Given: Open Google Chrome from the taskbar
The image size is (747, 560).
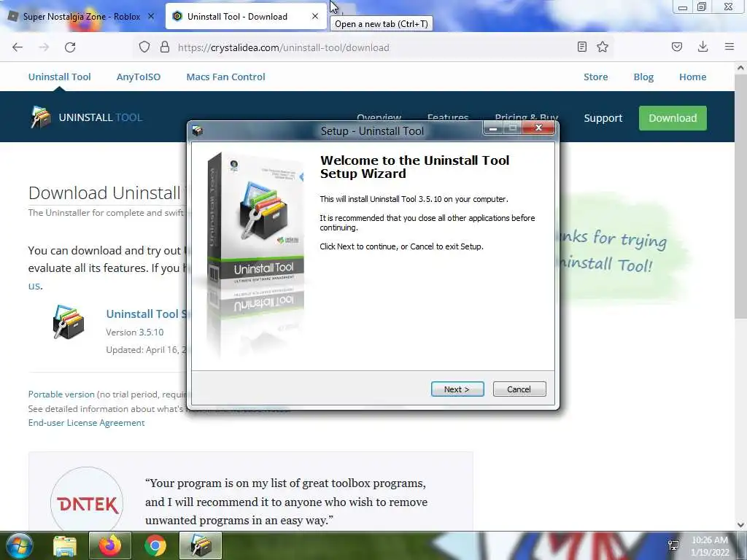Looking at the screenshot, I should coord(155,545).
